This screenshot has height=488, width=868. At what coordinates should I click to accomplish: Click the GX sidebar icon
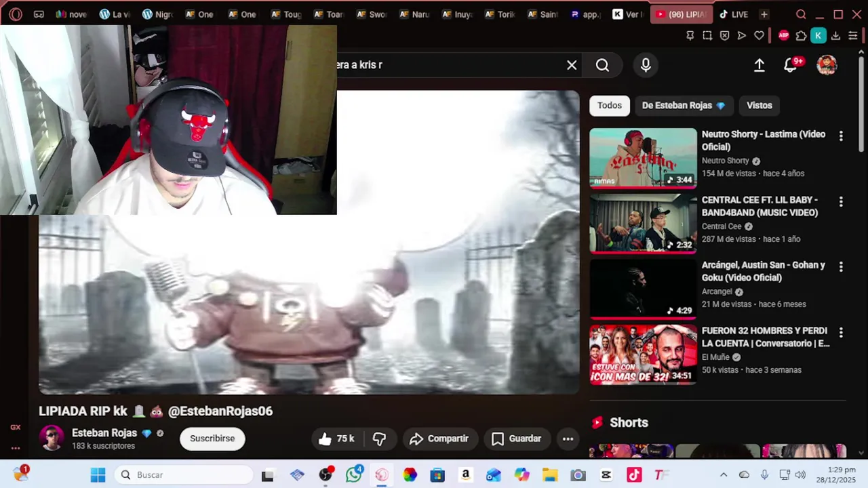16,427
